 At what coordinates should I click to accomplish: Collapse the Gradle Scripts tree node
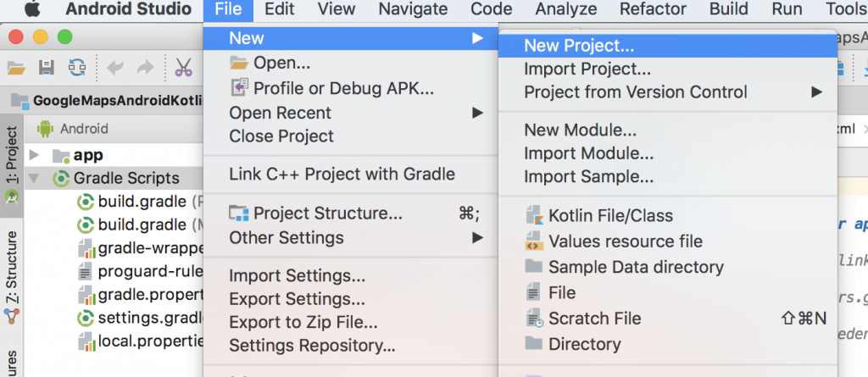(x=34, y=178)
